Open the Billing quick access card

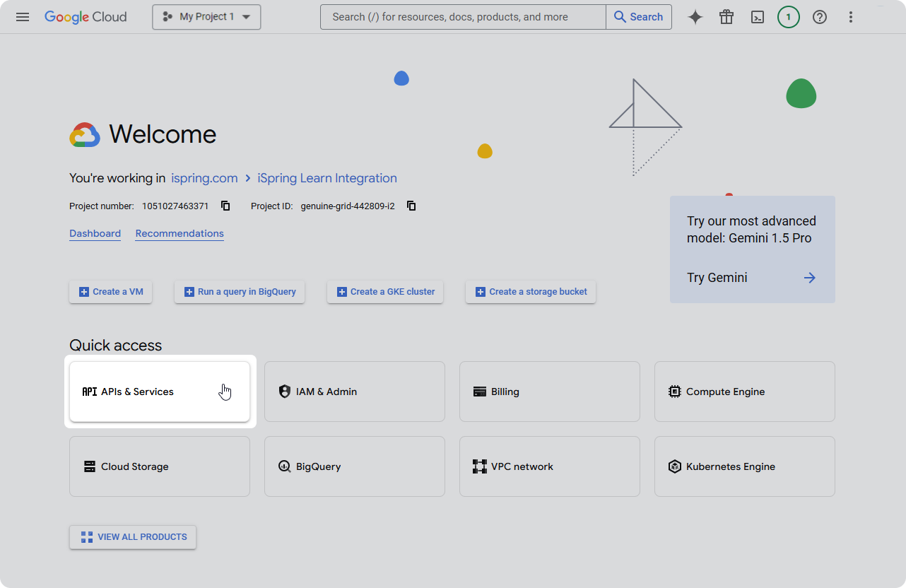(x=550, y=392)
